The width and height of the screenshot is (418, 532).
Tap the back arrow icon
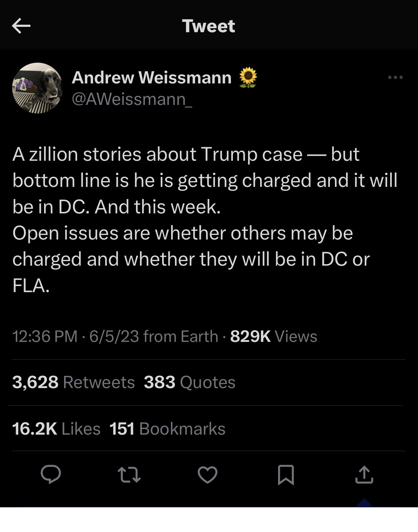point(21,26)
